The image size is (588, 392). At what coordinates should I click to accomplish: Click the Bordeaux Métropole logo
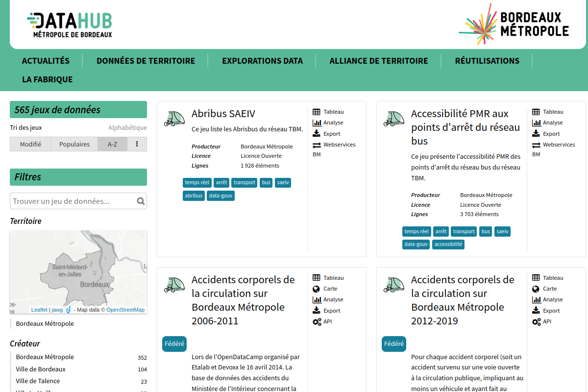tap(514, 24)
